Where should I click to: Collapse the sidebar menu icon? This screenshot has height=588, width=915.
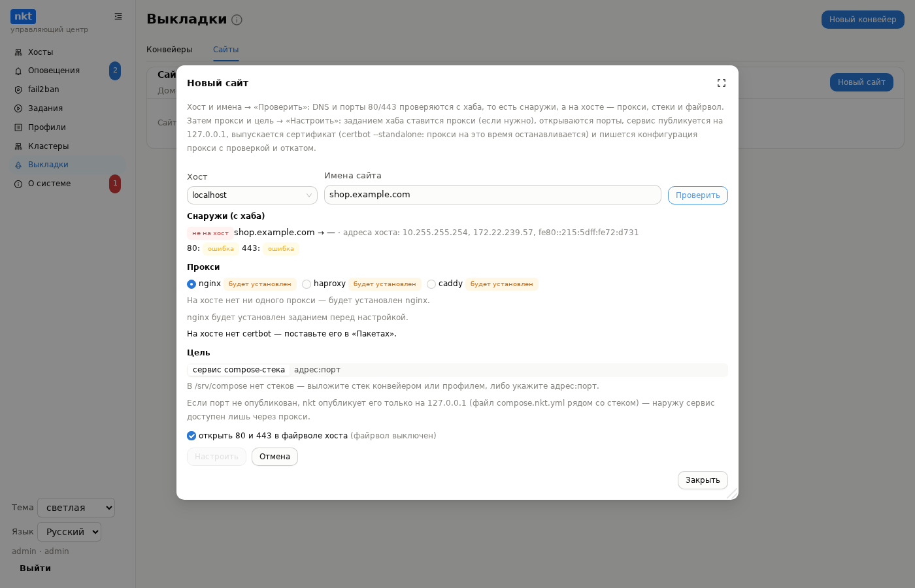click(118, 16)
